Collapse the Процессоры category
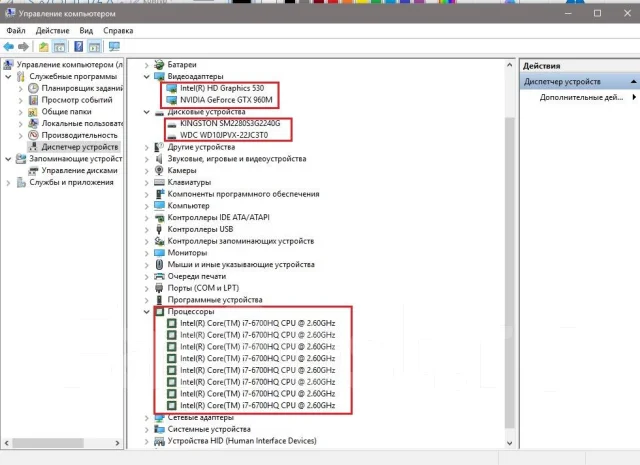 [x=146, y=311]
